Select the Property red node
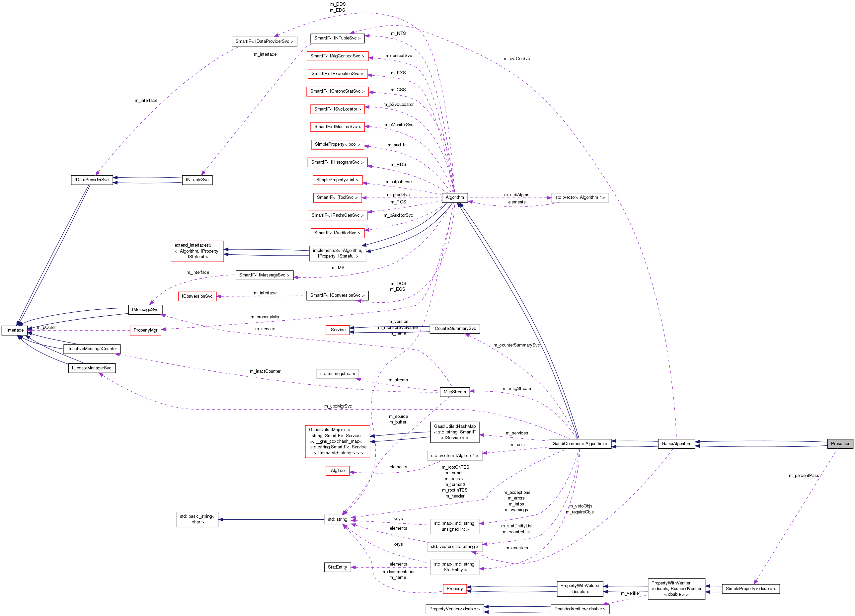The height and width of the screenshot is (616, 855). tap(455, 588)
